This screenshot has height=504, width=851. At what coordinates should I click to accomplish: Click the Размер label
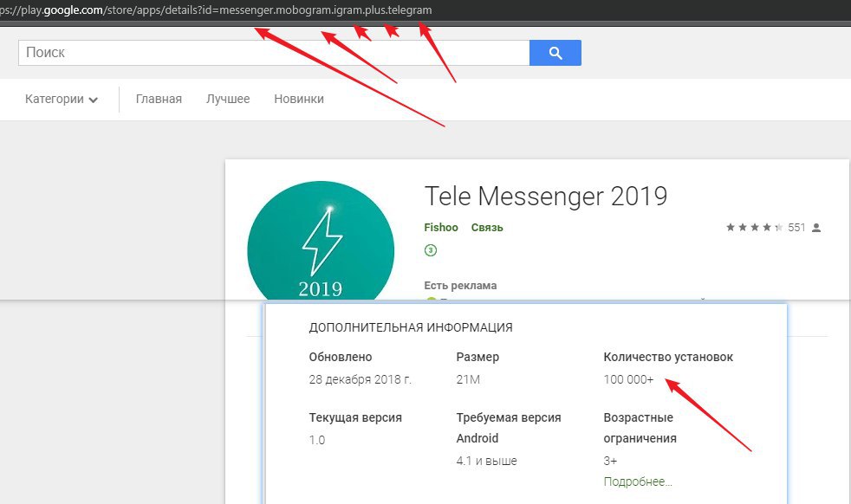pos(477,357)
